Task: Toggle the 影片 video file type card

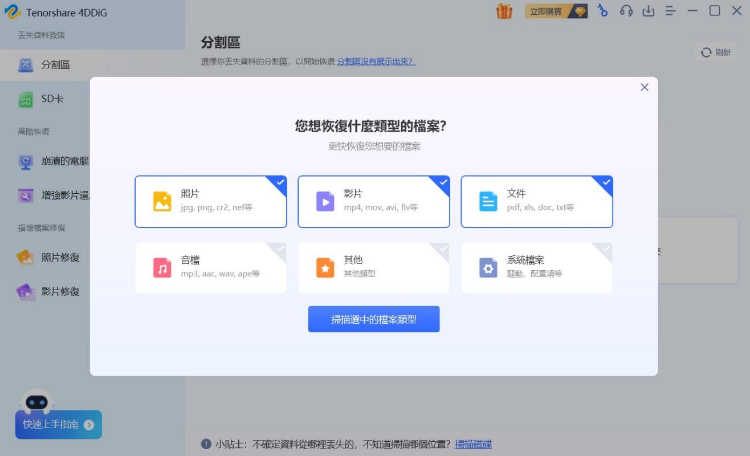Action: [374, 201]
